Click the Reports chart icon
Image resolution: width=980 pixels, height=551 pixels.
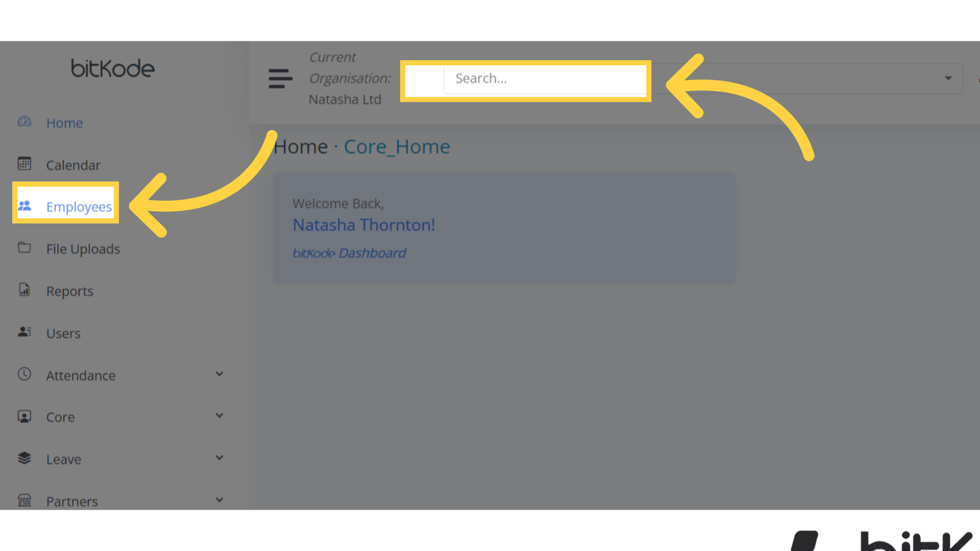[x=24, y=290]
